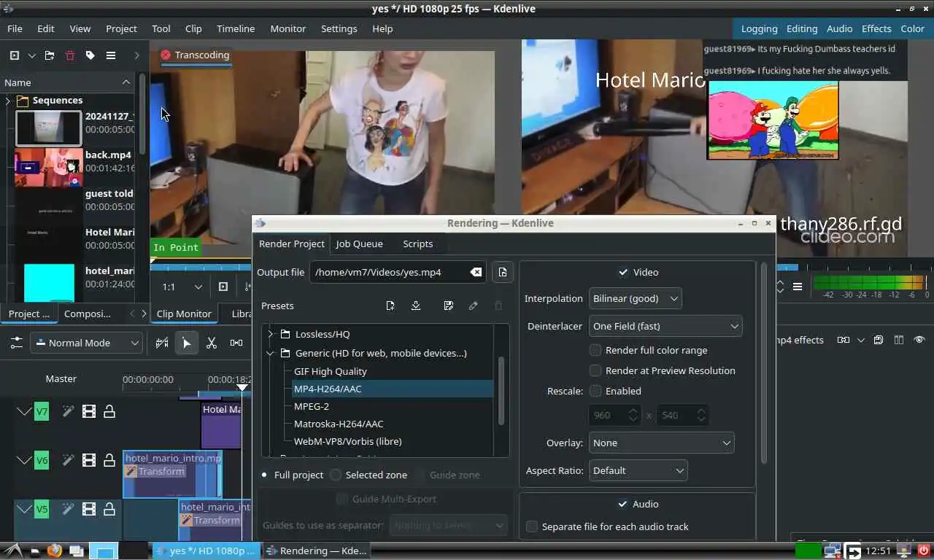Switch to the Clip Monitor tab

(184, 314)
